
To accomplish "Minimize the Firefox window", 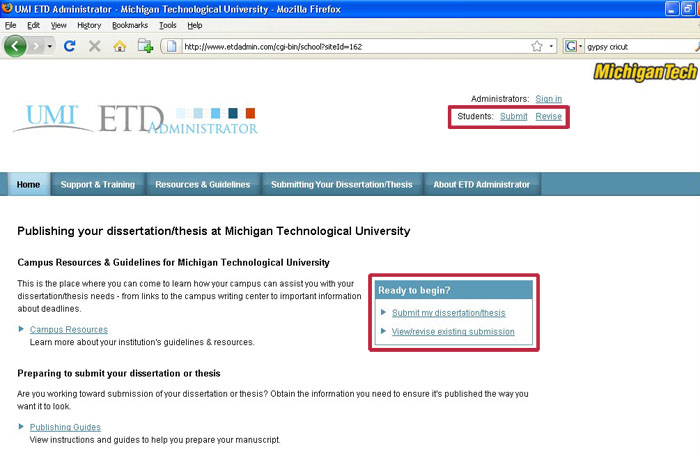I will [672, 8].
